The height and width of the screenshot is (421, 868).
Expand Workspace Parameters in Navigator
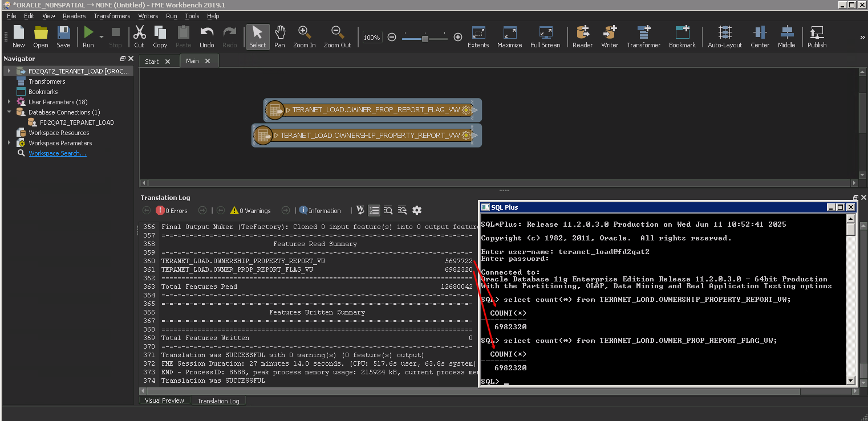click(9, 143)
